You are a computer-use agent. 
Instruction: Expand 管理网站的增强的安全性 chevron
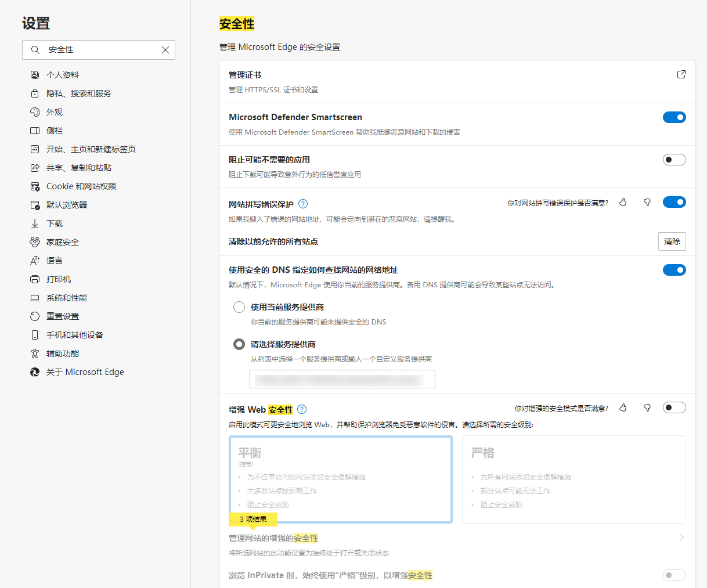681,538
